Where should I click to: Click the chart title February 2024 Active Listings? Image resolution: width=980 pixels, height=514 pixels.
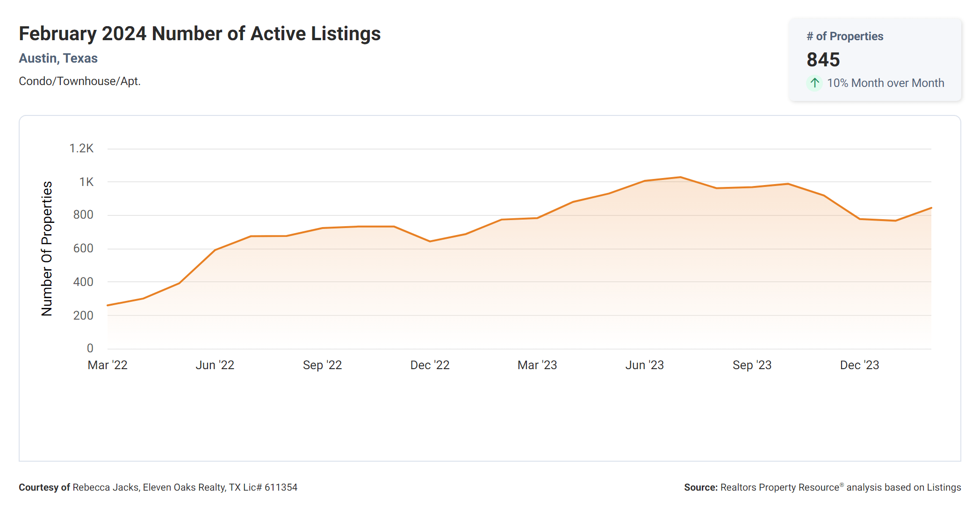pyautogui.click(x=200, y=34)
